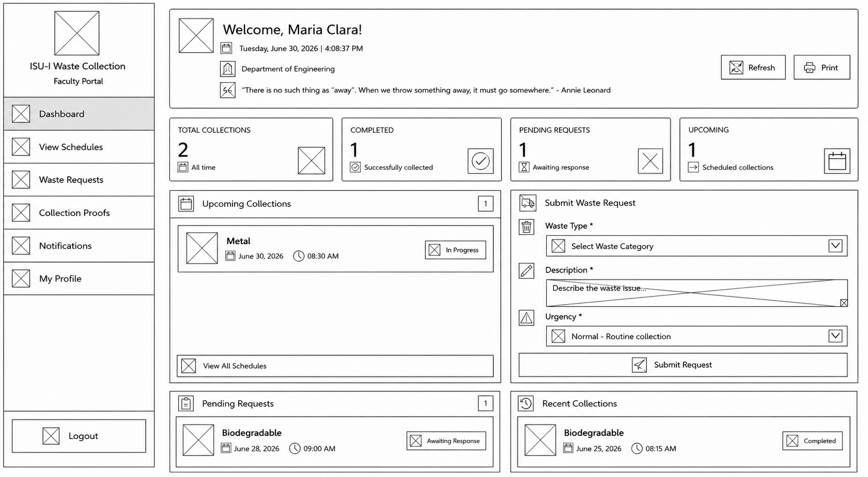
Task: Click the "Metal" collection title
Action: tap(239, 241)
